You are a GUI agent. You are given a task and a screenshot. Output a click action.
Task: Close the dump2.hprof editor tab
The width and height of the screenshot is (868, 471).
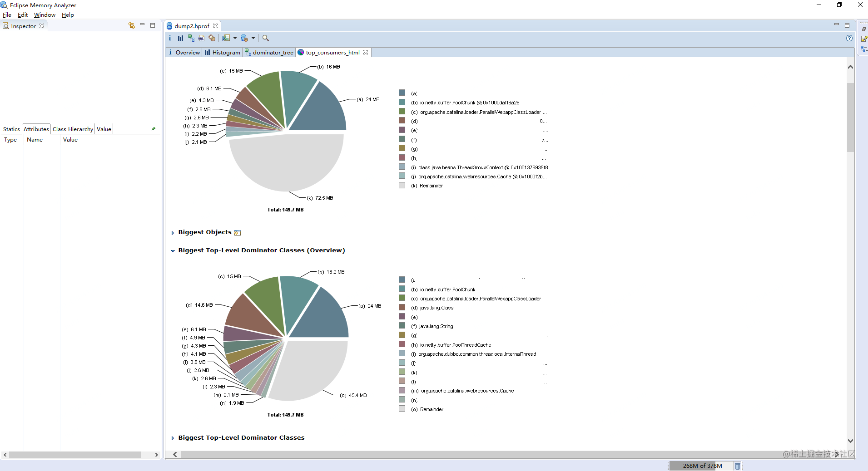[215, 26]
